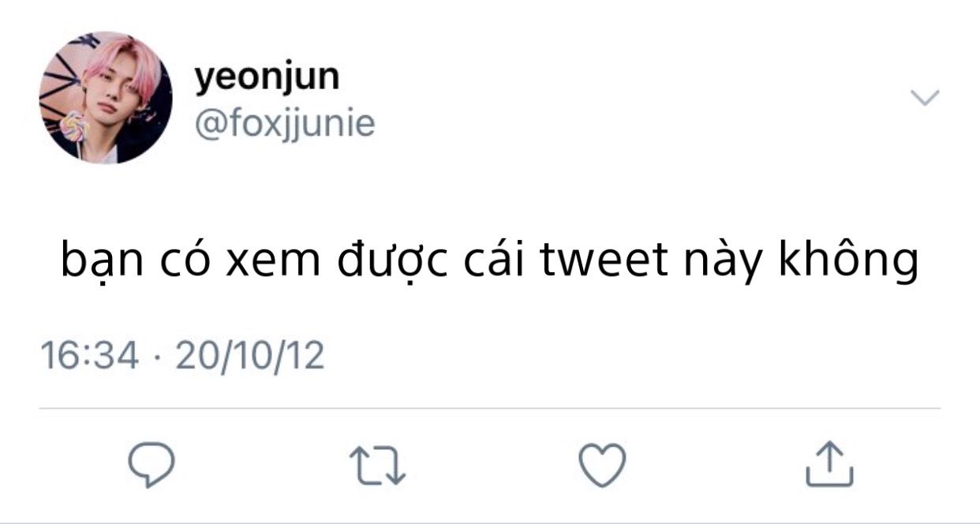Click the bold name "yeonjun"
The height and width of the screenshot is (524, 980).
[267, 77]
